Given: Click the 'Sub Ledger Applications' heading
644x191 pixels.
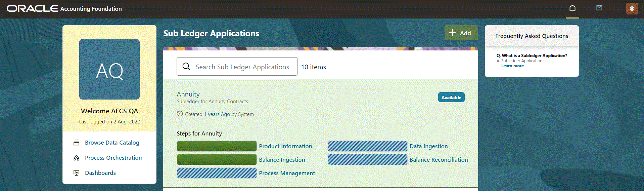Looking at the screenshot, I should point(211,33).
